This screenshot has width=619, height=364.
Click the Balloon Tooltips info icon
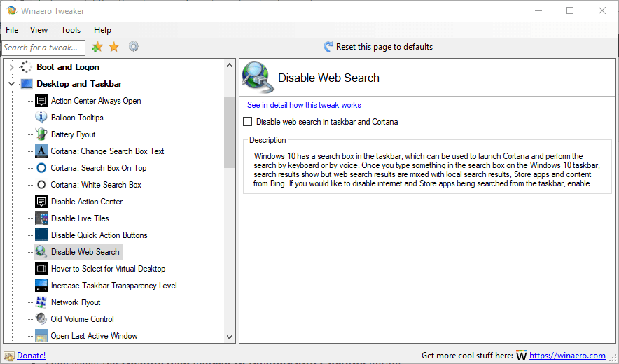[41, 118]
